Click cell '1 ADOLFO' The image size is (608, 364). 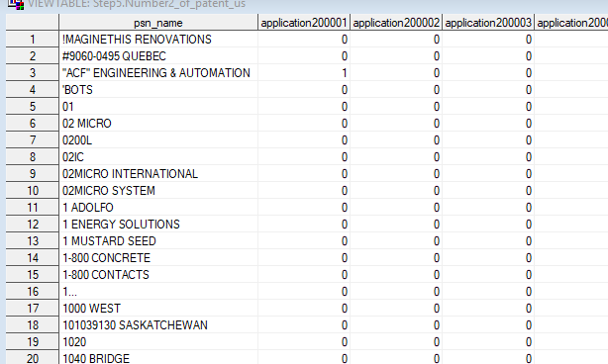[x=158, y=208]
